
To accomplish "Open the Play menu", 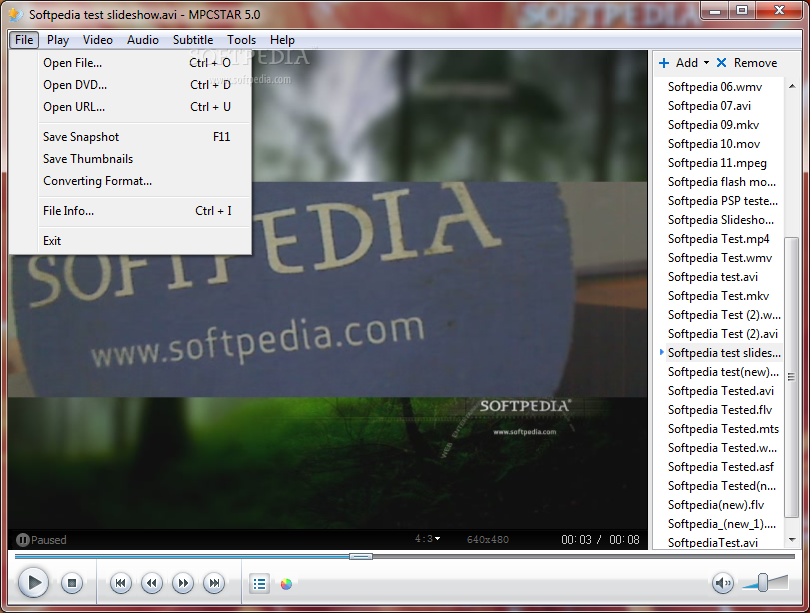I will click(58, 40).
